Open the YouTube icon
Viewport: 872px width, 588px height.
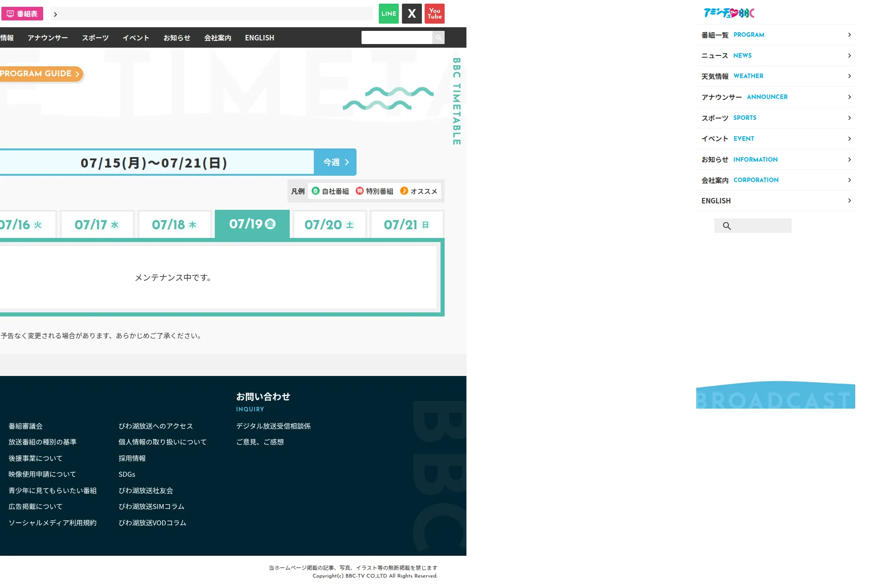435,14
